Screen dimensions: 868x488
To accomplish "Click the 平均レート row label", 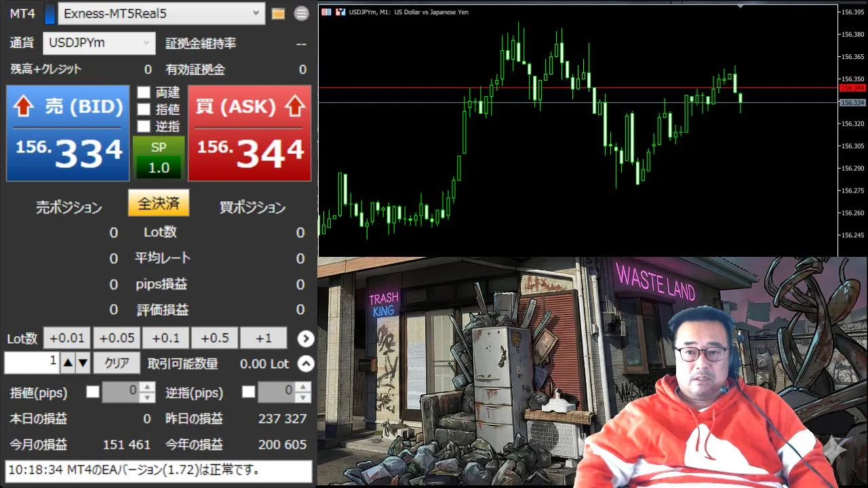I will point(162,258).
